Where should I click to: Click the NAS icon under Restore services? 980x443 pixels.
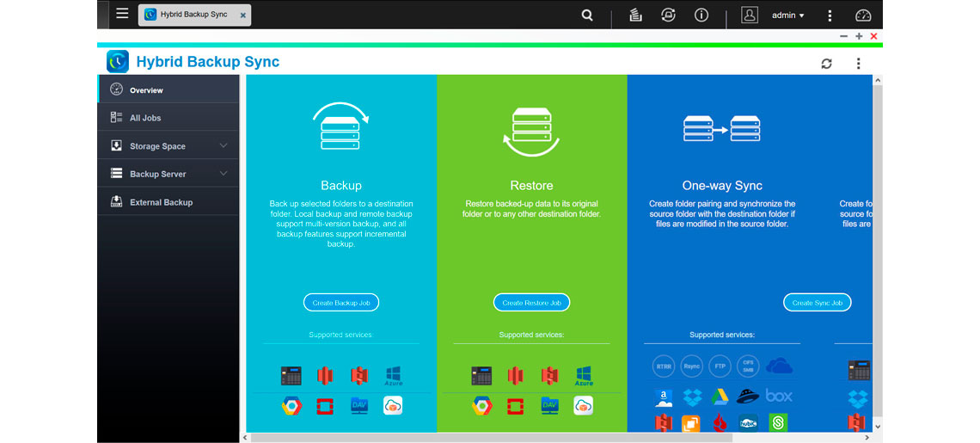[x=481, y=375]
